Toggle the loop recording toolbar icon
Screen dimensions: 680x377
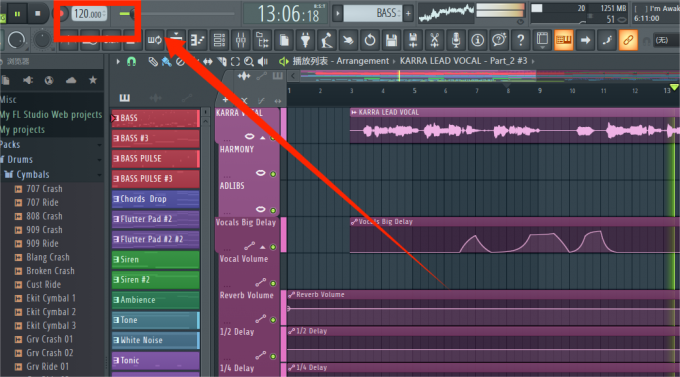point(154,41)
